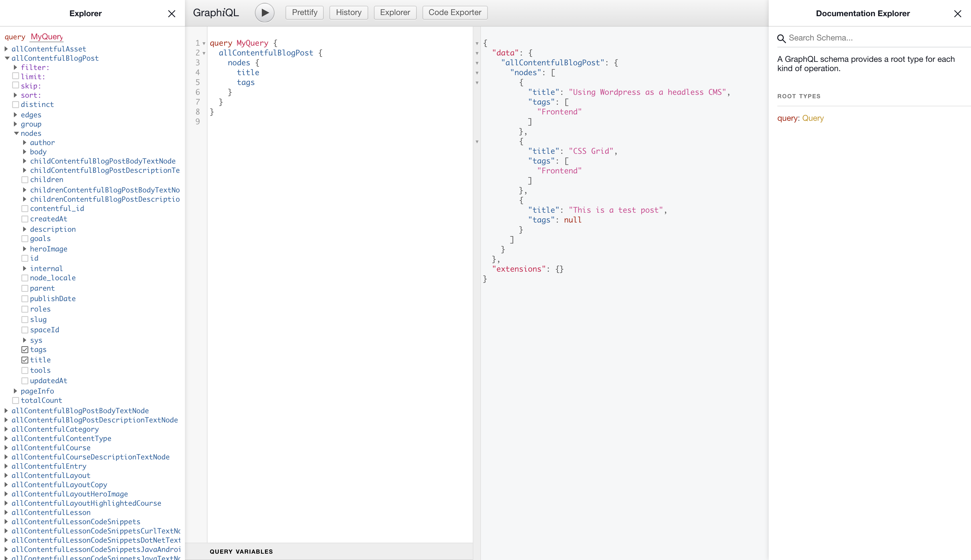
Task: Expand the heroImage field
Action: (x=25, y=249)
